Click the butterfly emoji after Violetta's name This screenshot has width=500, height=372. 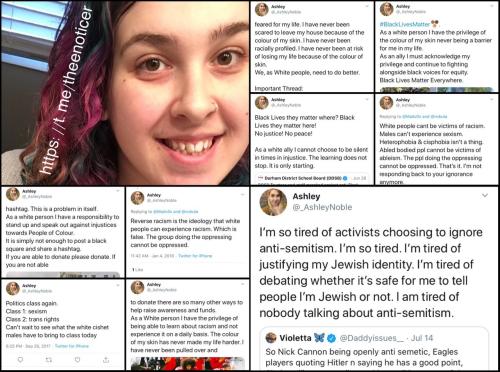click(319, 338)
